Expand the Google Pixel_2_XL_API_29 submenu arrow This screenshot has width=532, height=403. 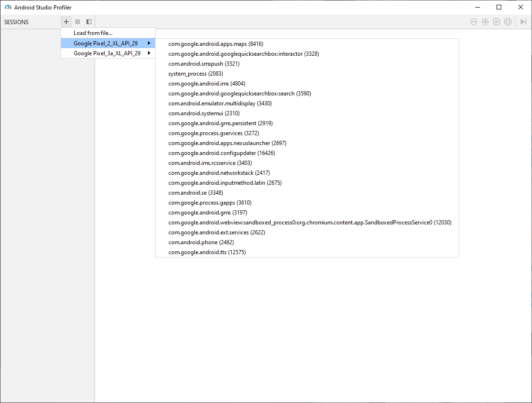[149, 43]
